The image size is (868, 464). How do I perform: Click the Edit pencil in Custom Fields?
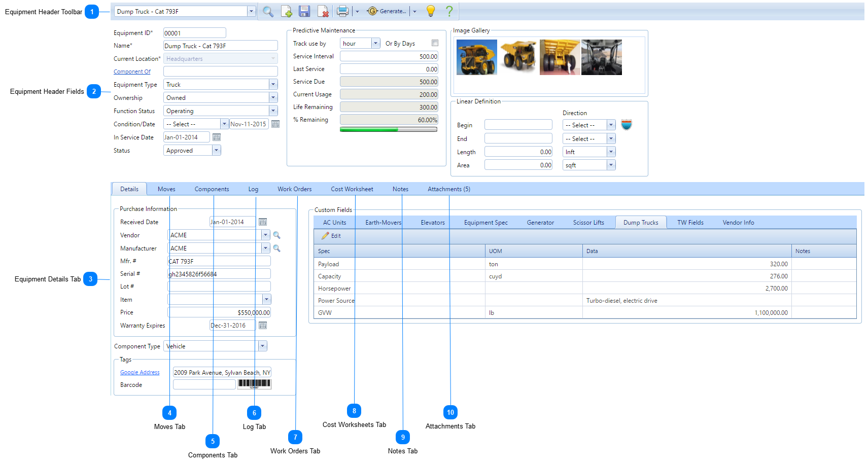tap(331, 236)
